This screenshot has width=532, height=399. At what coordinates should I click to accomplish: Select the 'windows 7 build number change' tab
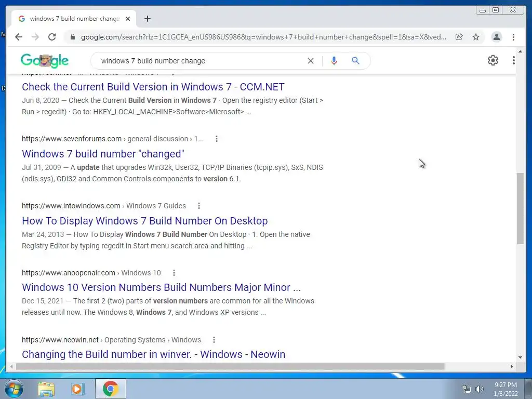click(x=74, y=19)
